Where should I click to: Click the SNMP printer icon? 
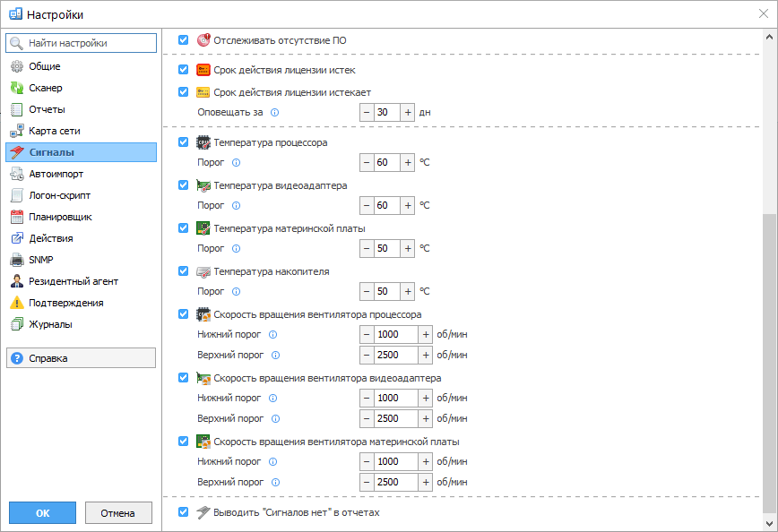[17, 260]
